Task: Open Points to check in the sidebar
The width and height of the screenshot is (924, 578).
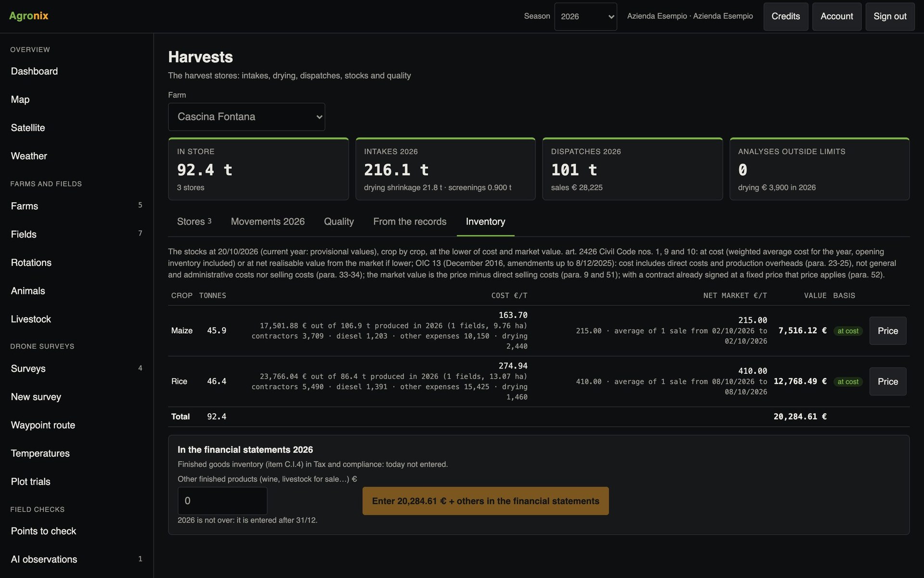Action: (77, 531)
